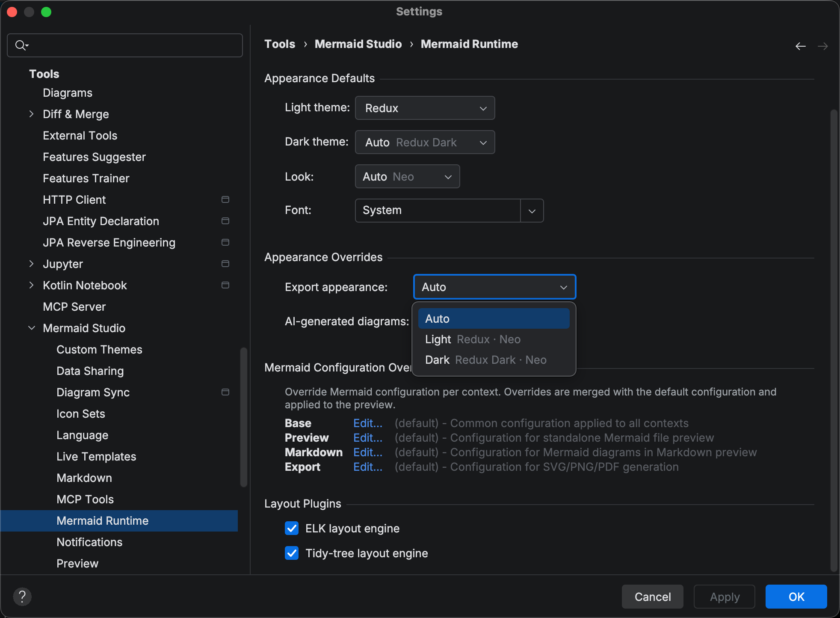This screenshot has width=840, height=618.
Task: Select Icon Sets in the tree
Action: point(80,413)
